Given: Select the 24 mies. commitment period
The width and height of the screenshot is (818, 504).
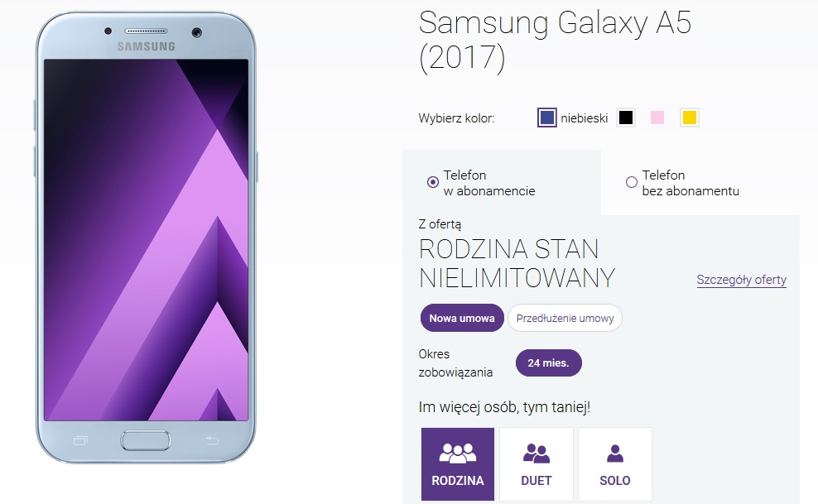Looking at the screenshot, I should (x=548, y=362).
